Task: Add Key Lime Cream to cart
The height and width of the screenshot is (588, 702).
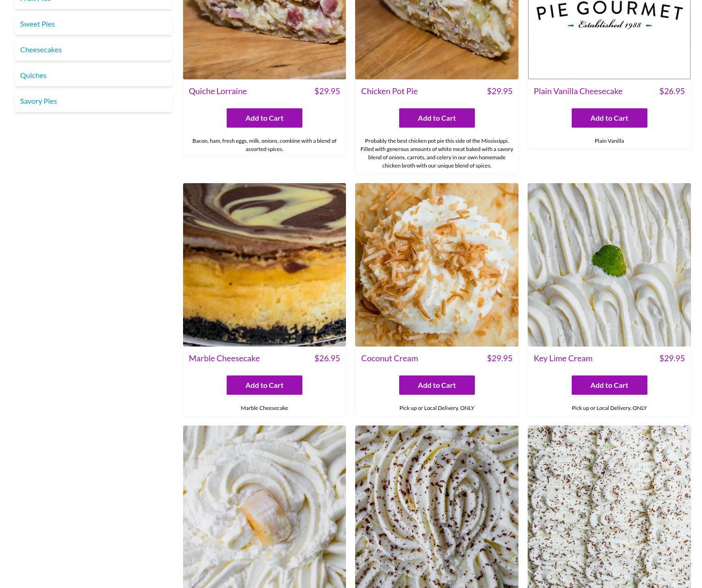Action: point(609,385)
